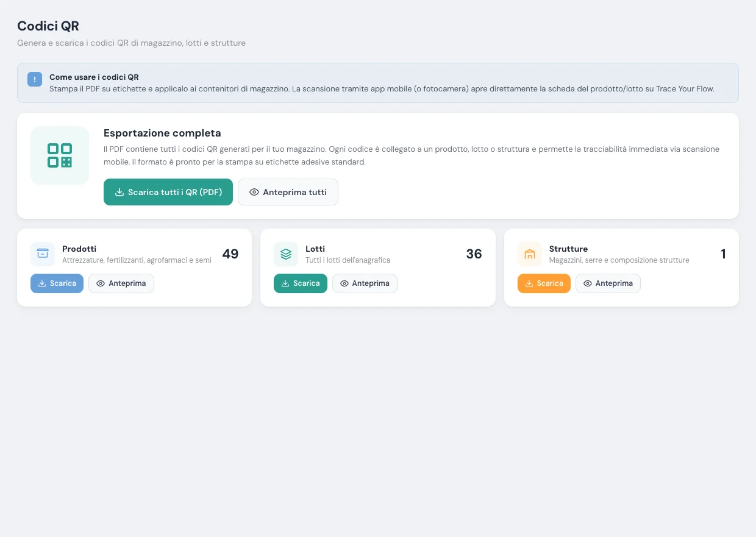The image size is (756, 537).
Task: Click 'Attrezzature, fertilizzanti, agrofarmaci e semi' description
Action: 137,260
